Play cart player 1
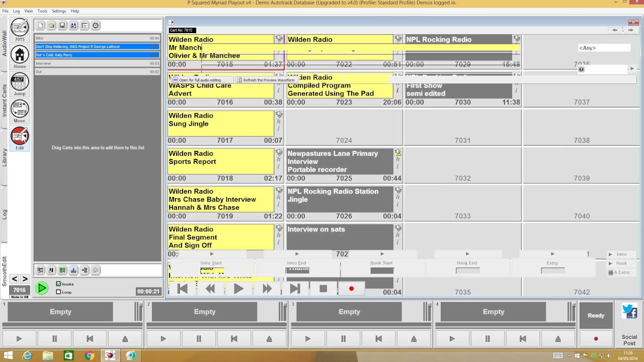The width and height of the screenshot is (644, 362). click(19, 339)
